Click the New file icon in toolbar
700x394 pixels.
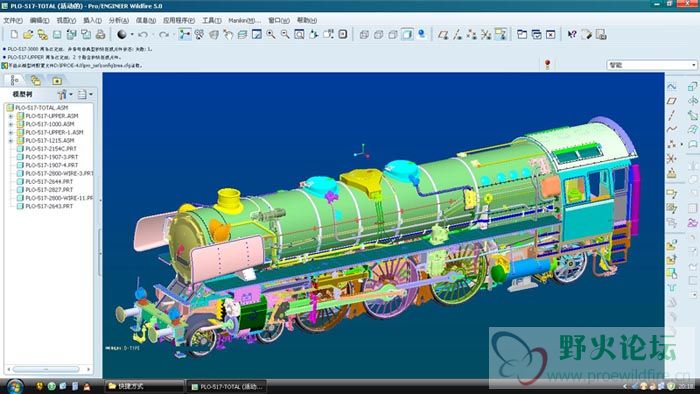click(x=14, y=34)
